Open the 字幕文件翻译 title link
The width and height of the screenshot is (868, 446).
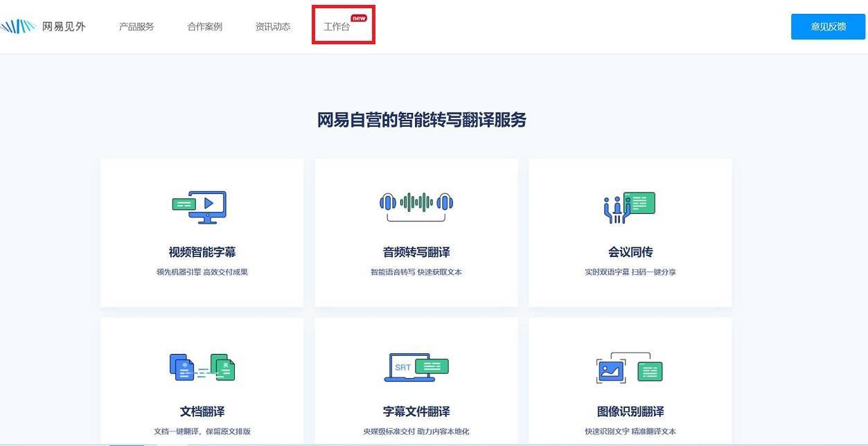[416, 411]
